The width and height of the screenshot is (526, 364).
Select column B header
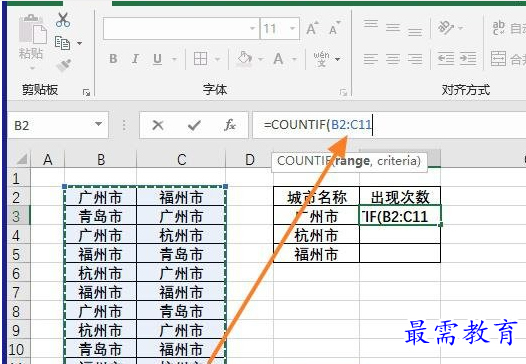tap(101, 159)
